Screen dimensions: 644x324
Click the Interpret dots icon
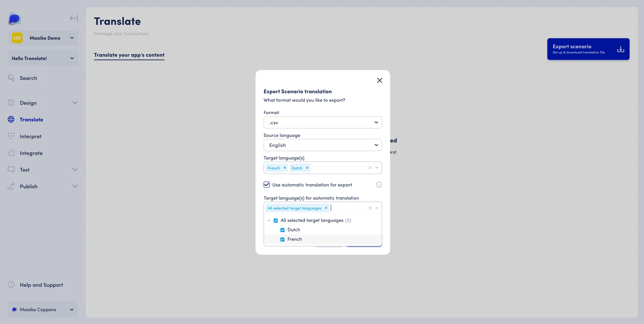(x=11, y=136)
